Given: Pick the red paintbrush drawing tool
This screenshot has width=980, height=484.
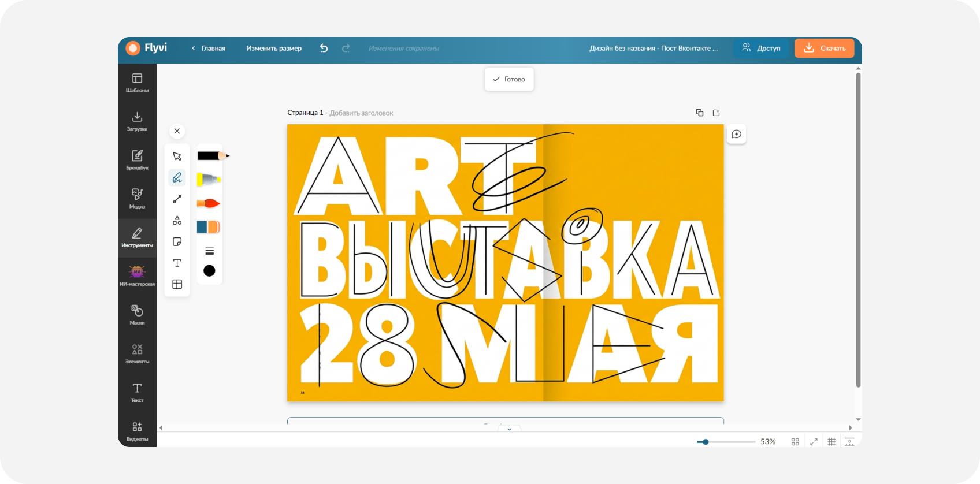Looking at the screenshot, I should pos(209,203).
